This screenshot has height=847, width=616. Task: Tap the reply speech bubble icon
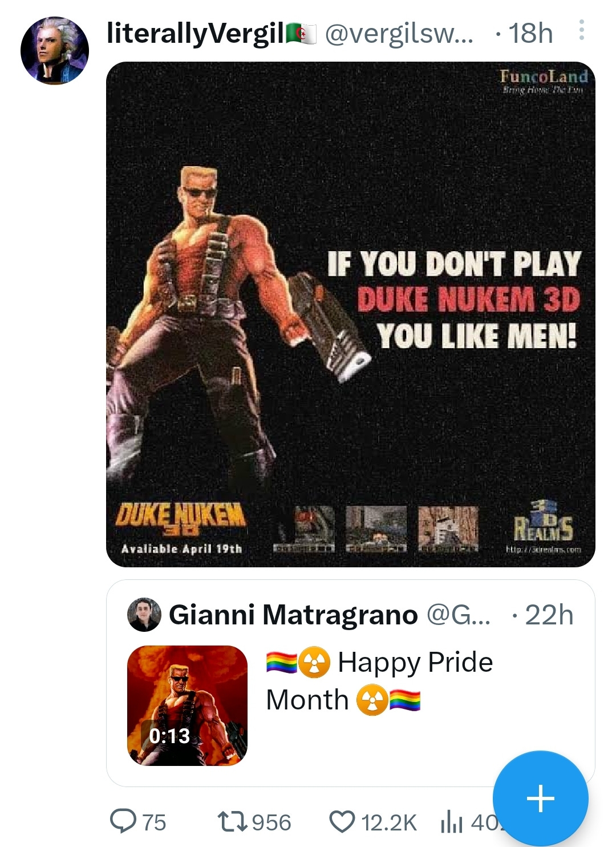click(x=123, y=822)
